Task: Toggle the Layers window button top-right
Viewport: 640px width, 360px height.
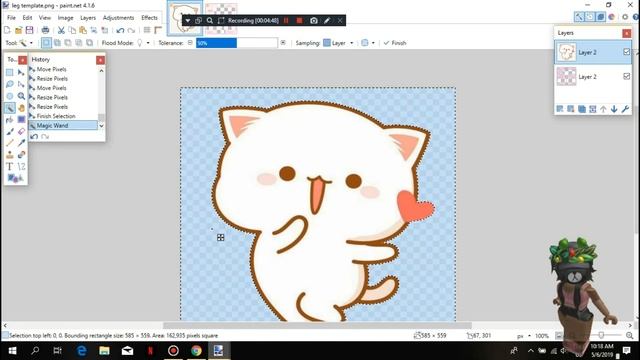Action: click(x=601, y=17)
